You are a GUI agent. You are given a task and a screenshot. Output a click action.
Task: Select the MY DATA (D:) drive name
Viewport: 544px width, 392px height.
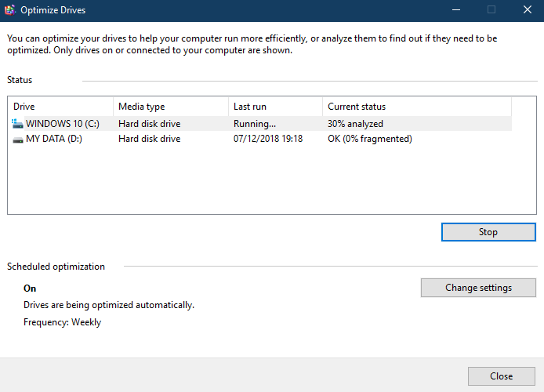54,140
